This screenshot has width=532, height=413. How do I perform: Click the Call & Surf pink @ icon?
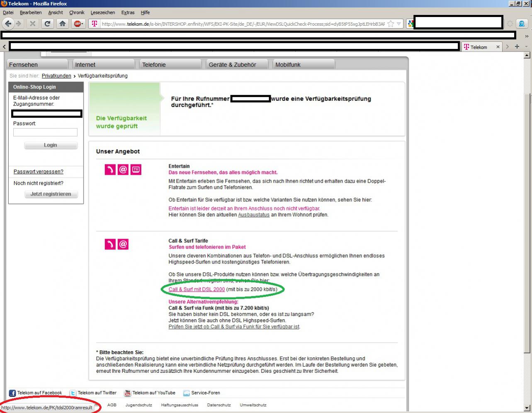point(123,244)
